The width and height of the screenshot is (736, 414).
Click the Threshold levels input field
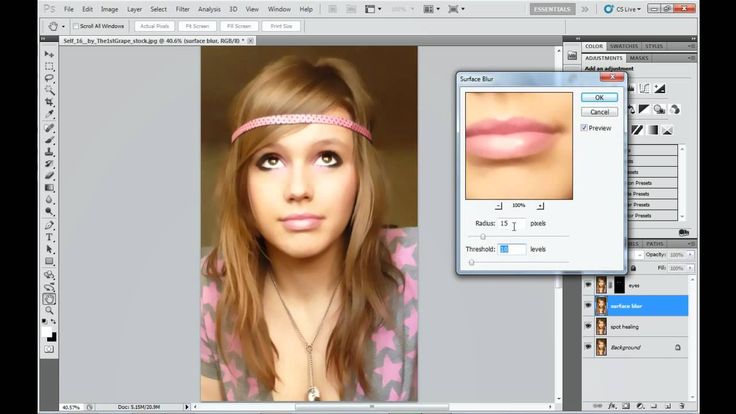[510, 249]
